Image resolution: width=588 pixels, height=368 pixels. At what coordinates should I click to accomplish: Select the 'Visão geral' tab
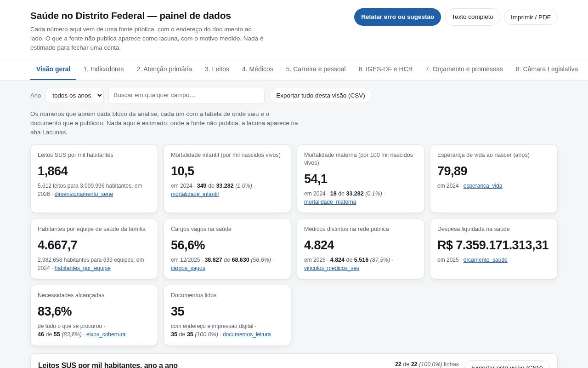click(x=53, y=69)
